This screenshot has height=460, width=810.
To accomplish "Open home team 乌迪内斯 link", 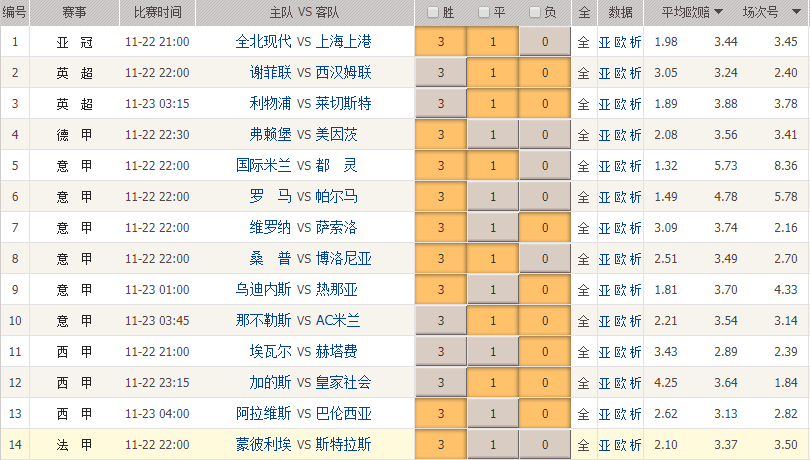I will [263, 289].
